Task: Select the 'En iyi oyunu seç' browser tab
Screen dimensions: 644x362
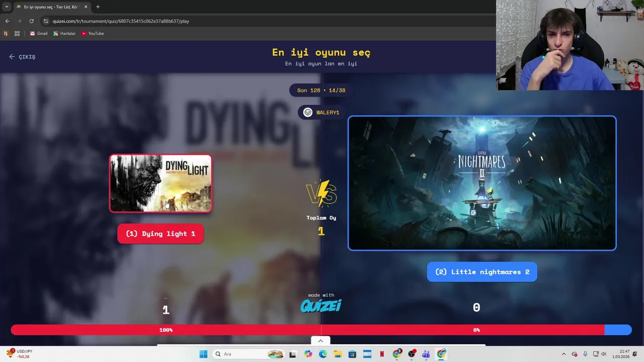Action: tap(51, 7)
